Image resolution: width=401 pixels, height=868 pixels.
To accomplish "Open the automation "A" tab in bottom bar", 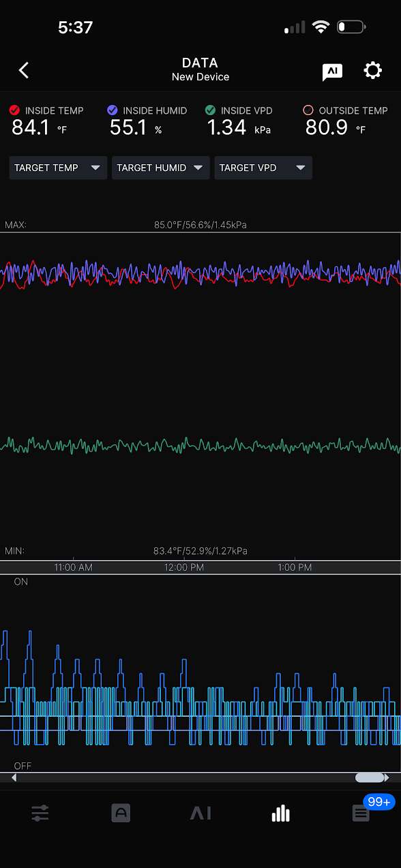I will [121, 813].
